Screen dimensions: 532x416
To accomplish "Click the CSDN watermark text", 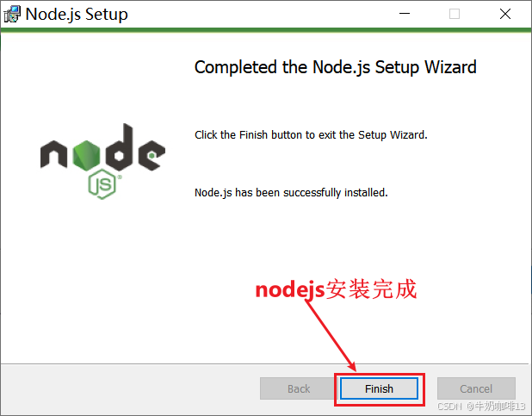I will 481,407.
